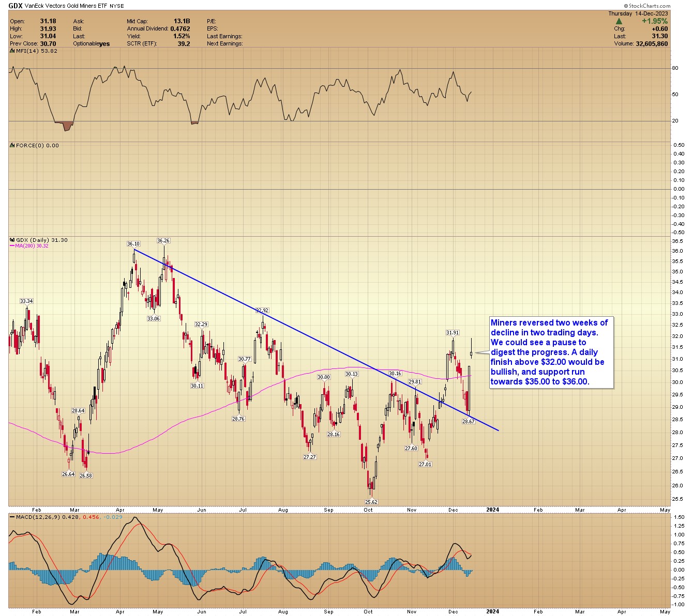This screenshot has height=616, width=693.
Task: Click the chart icon beside MFI(14)
Action: [12, 51]
